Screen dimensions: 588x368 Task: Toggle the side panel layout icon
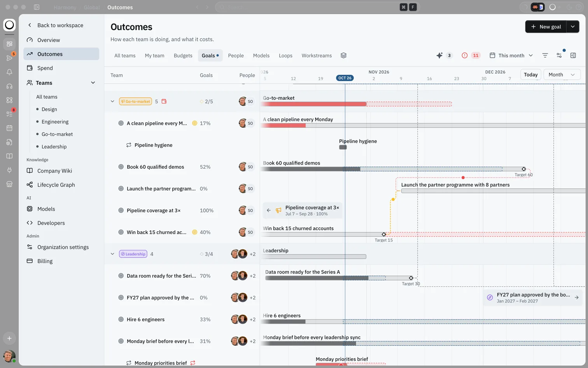[573, 55]
